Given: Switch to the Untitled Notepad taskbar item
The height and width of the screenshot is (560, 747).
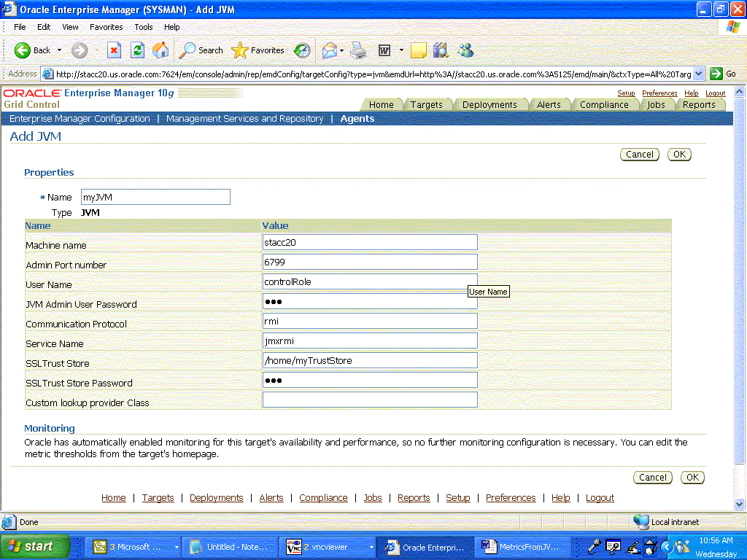Looking at the screenshot, I should [x=231, y=547].
